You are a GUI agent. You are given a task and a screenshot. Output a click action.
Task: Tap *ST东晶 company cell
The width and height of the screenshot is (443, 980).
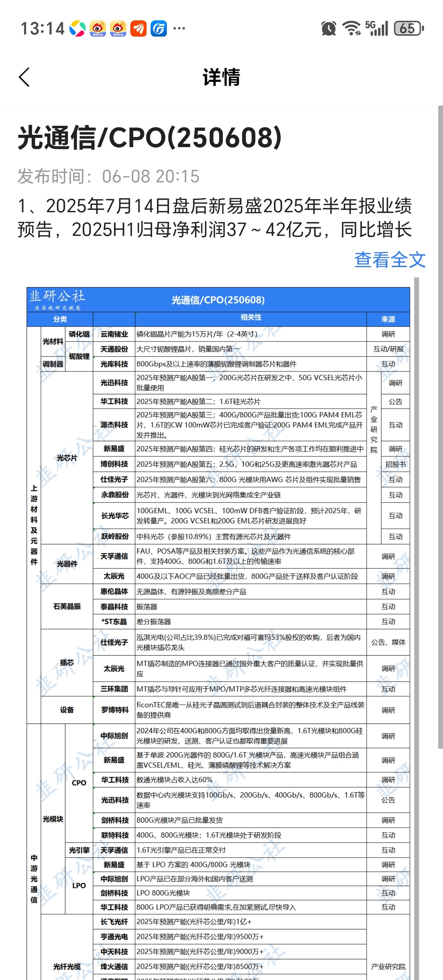pos(114,622)
